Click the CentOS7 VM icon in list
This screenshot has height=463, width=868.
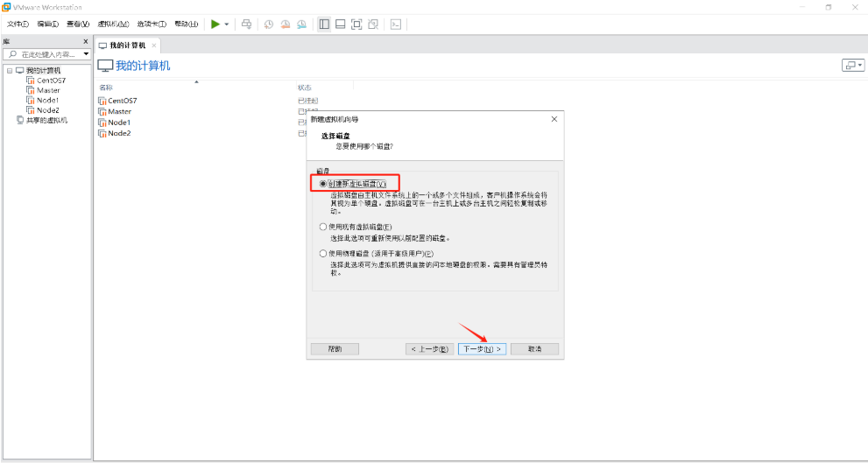[102, 101]
